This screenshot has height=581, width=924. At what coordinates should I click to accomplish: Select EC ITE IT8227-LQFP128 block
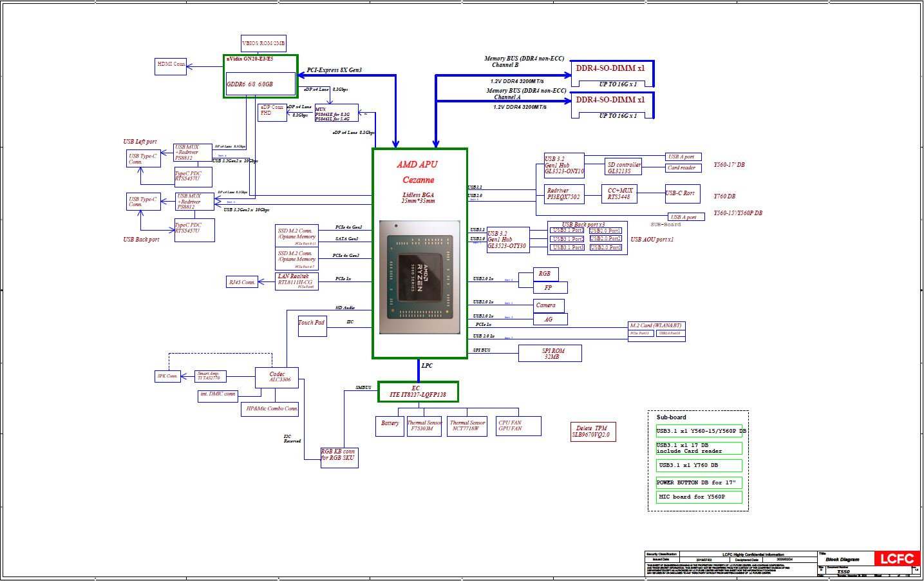pos(418,392)
